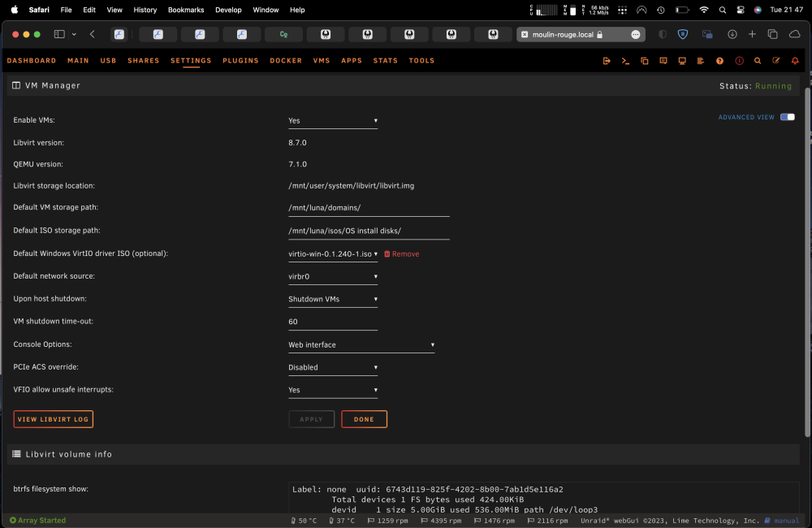The width and height of the screenshot is (812, 528).
Task: Click the page vertical scrollbar
Action: pos(807,262)
